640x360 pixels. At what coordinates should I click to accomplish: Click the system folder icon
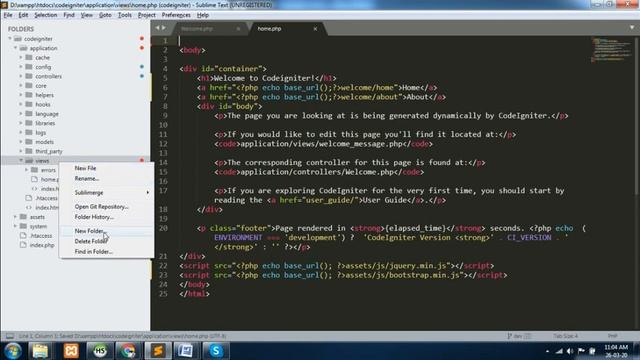pos(23,226)
